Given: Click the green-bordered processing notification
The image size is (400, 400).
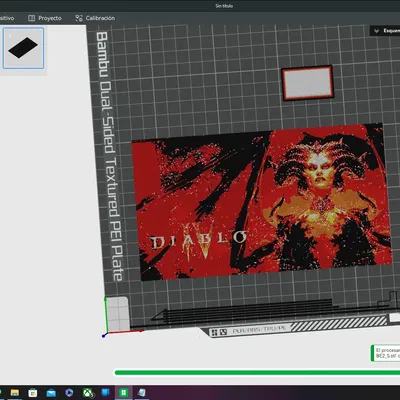Looking at the screenshot, I should pyautogui.click(x=386, y=353).
